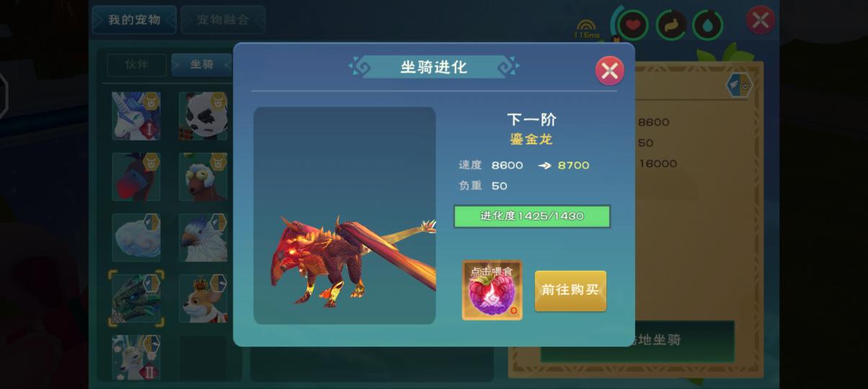Tap the 点击喂食 berry icon

pos(492,290)
